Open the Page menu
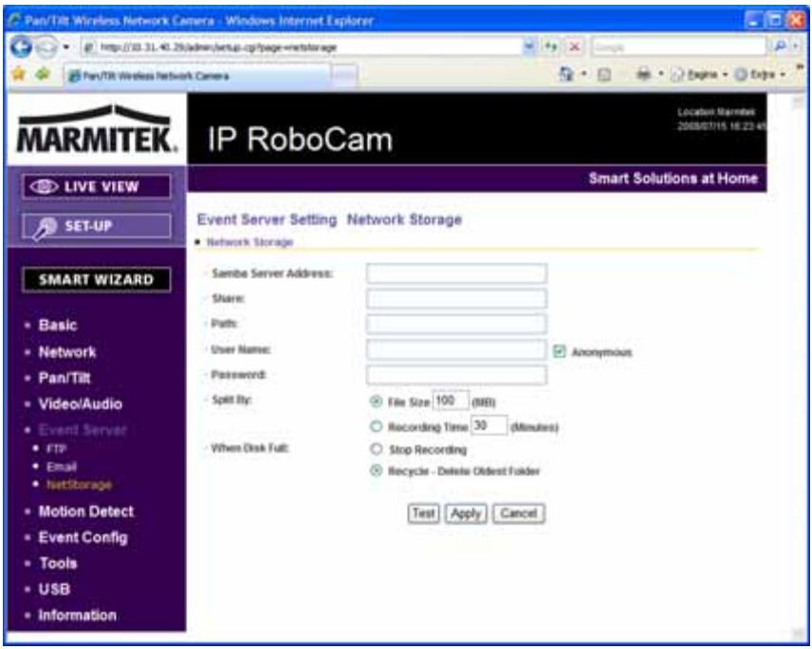The image size is (812, 649). [x=699, y=75]
